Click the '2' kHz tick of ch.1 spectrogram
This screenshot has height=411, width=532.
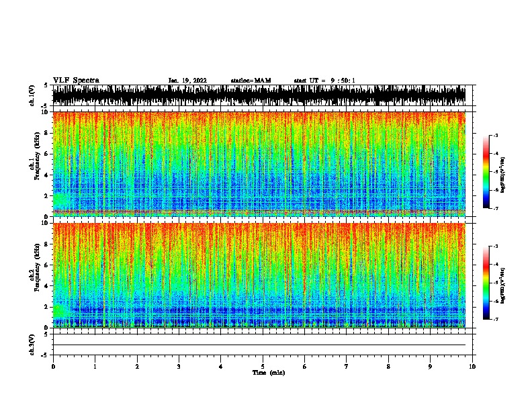click(x=46, y=196)
